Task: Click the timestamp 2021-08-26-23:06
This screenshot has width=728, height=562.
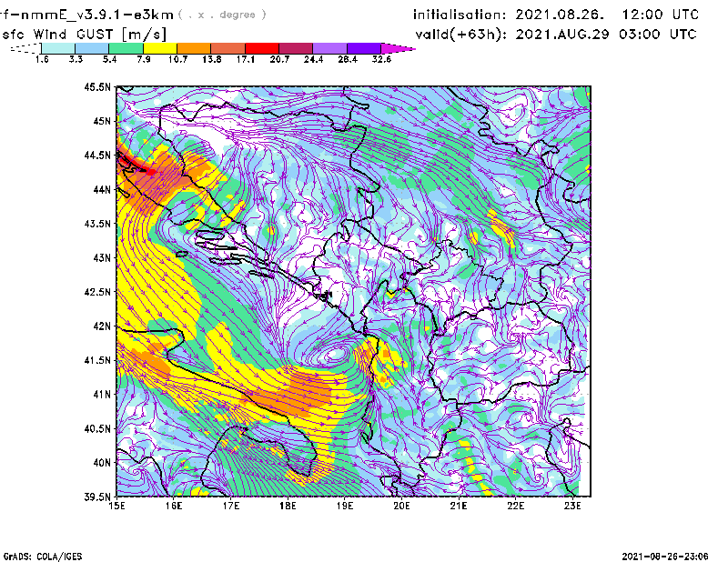Action: point(665,557)
